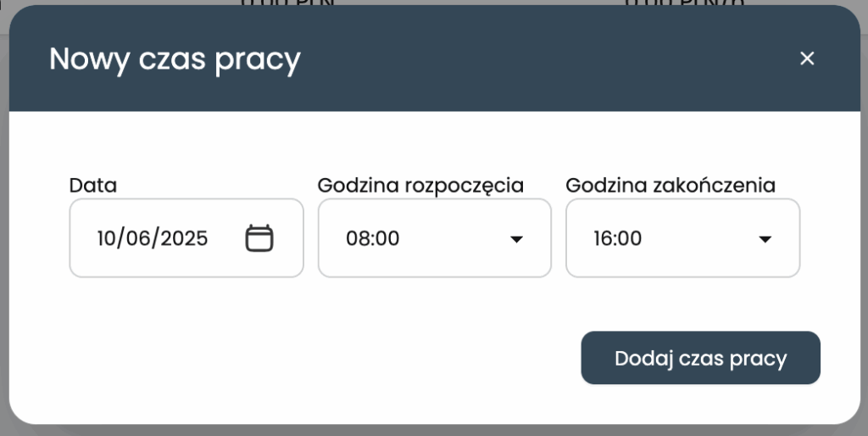Open the 08:00 start time combo box
868x436 pixels.
[435, 238]
